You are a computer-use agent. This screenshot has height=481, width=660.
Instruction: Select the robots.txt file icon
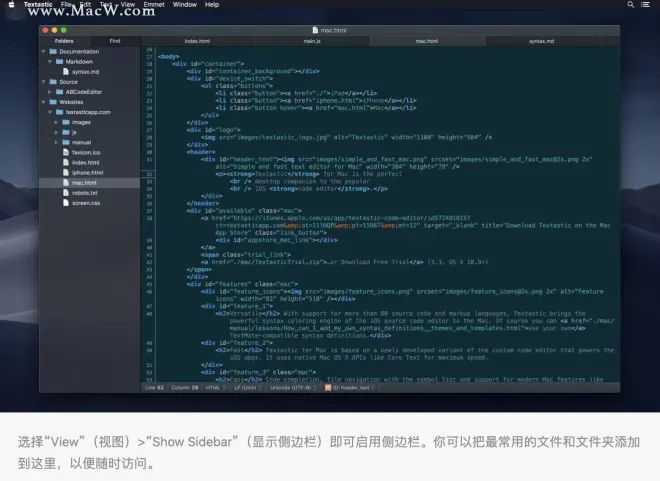(66, 193)
